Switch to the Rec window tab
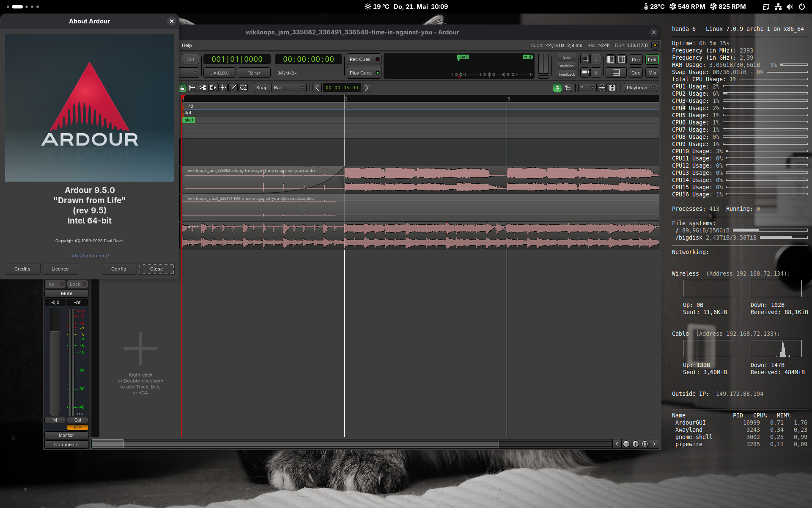This screenshot has height=508, width=812. (x=636, y=60)
